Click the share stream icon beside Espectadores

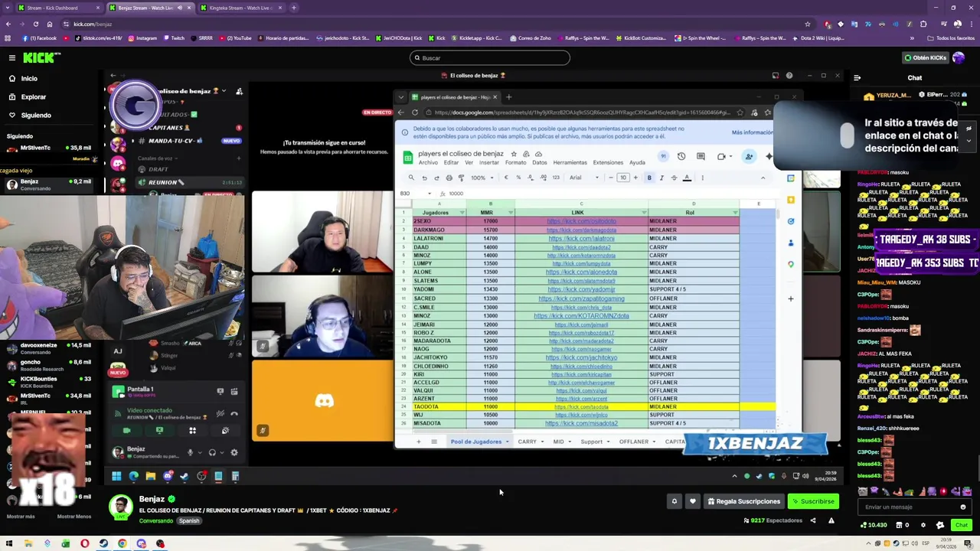point(813,520)
